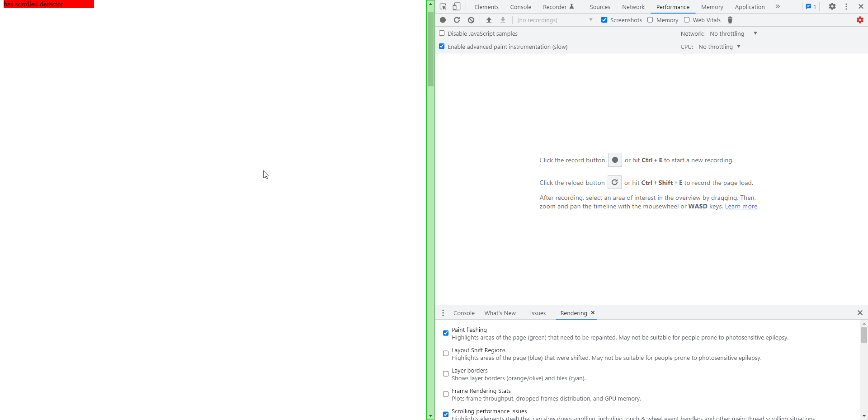868x420 pixels.
Task: Uncheck Paint flashing option
Action: pos(446,333)
